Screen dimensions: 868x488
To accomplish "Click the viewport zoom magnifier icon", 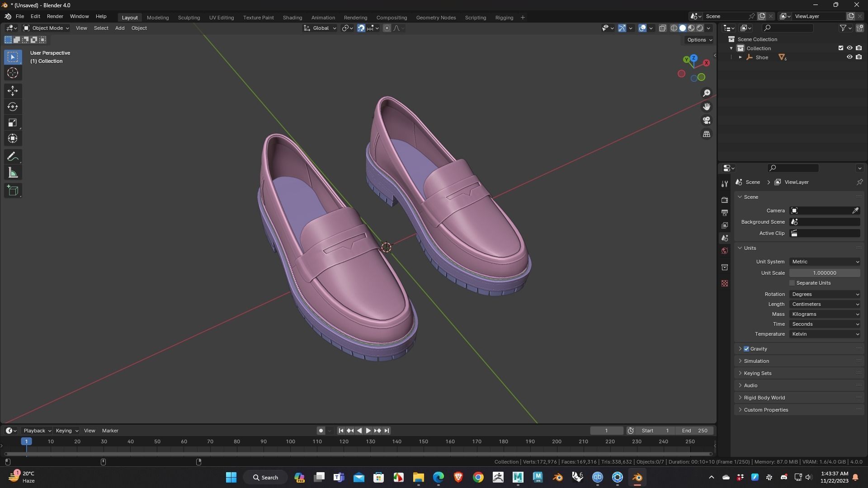I will 707,93.
